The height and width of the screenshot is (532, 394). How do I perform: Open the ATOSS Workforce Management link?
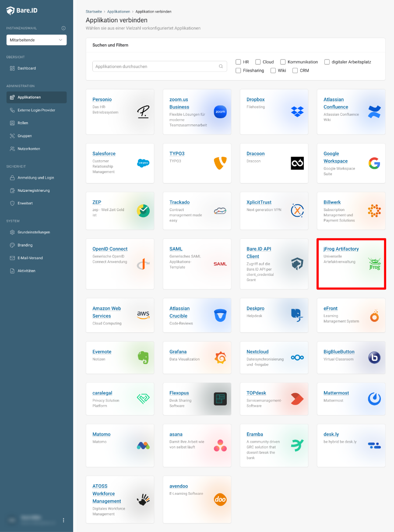[x=106, y=493]
